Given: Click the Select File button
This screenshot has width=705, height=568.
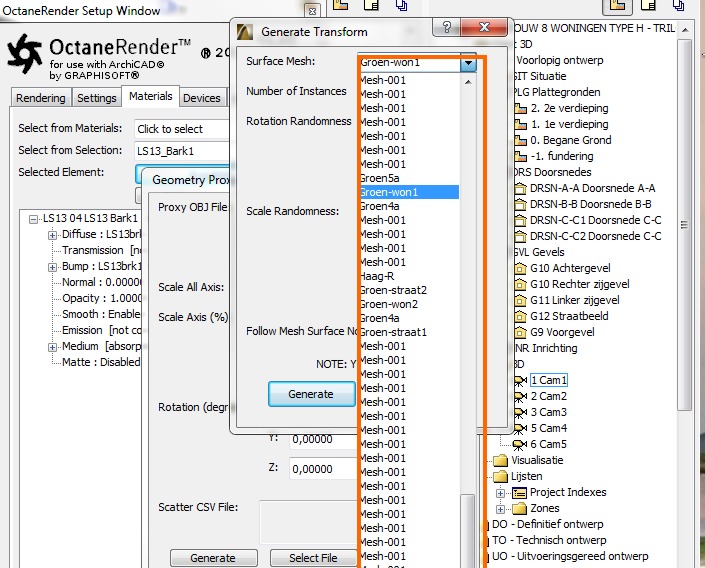Looking at the screenshot, I should point(313,558).
